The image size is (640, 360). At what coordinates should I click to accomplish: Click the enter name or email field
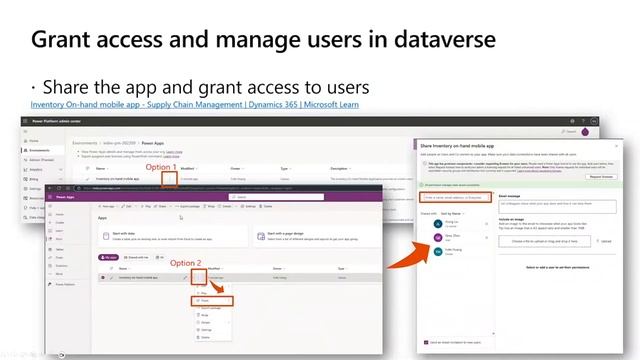click(455, 198)
